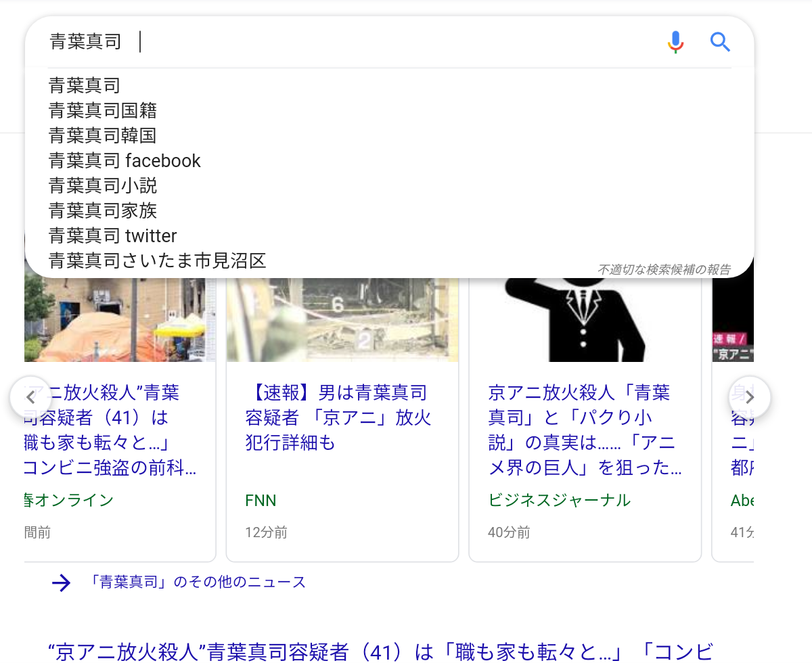Click 不適切な検索候補の報告 report link
This screenshot has width=812, height=663.
(664, 269)
